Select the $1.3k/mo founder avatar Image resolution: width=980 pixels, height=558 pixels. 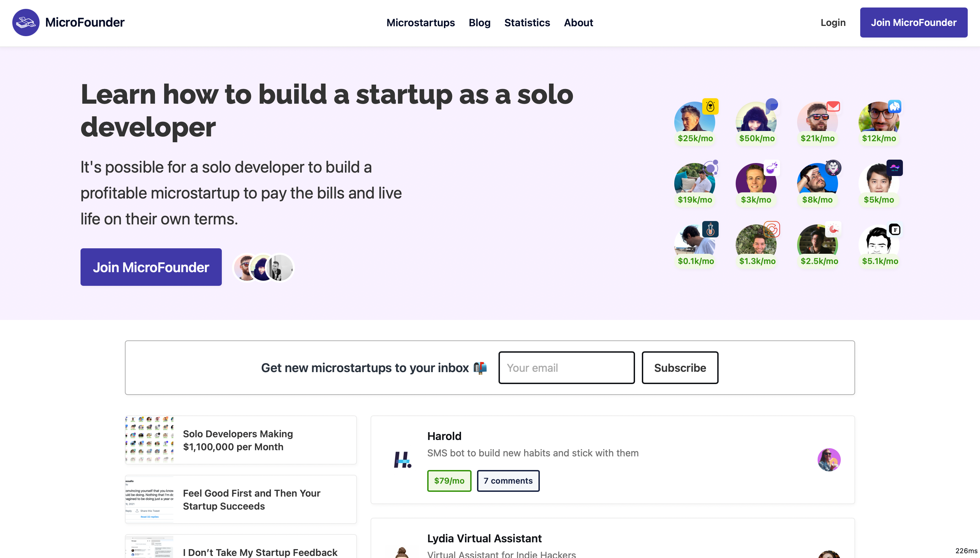(x=756, y=243)
